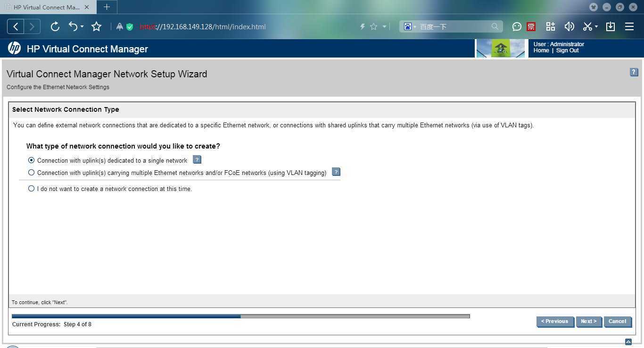Click the red ticket extension icon
The image size is (644, 348).
click(x=531, y=27)
